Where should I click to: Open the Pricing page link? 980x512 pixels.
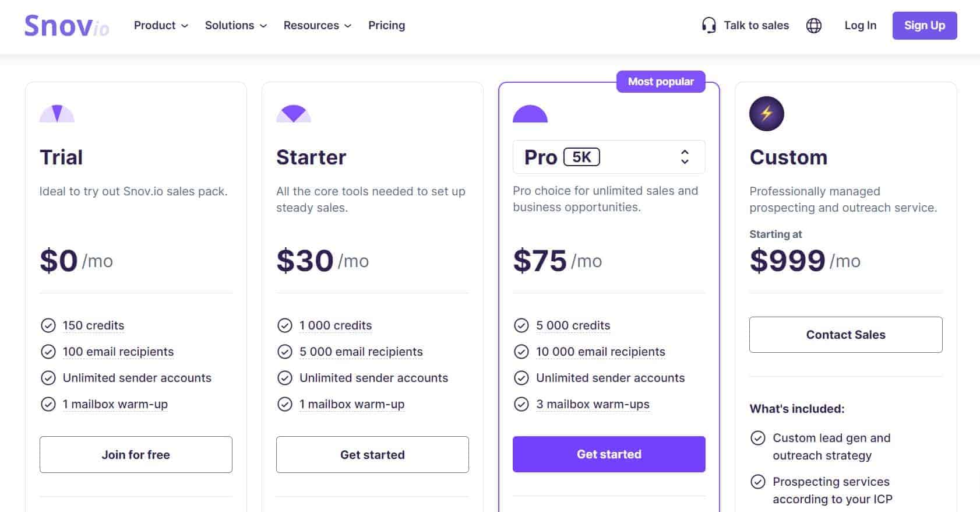387,26
